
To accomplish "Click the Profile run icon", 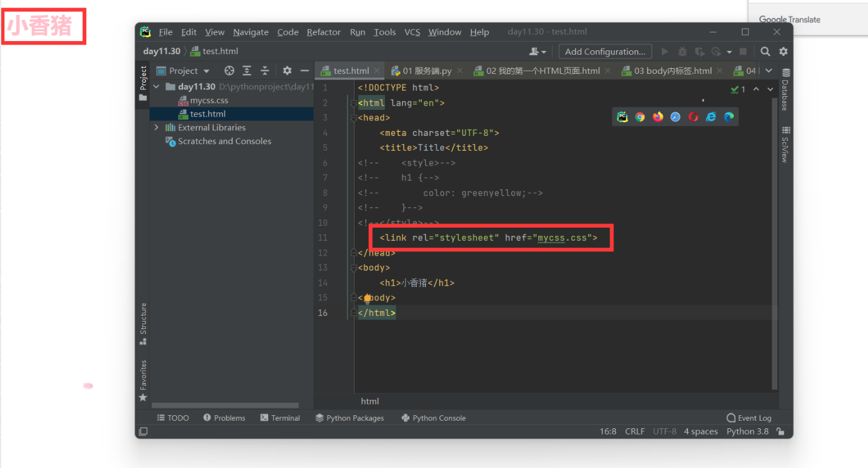I will pyautogui.click(x=716, y=52).
